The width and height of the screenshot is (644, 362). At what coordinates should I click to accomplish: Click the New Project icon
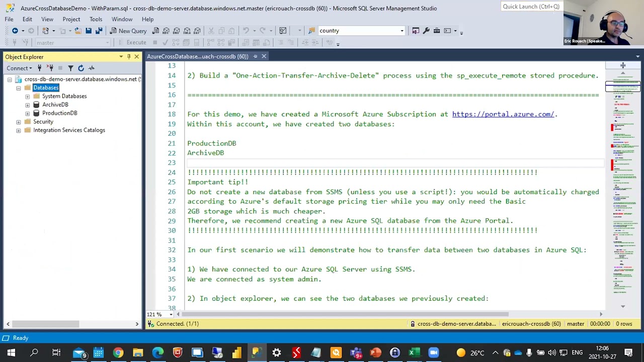coord(45,31)
